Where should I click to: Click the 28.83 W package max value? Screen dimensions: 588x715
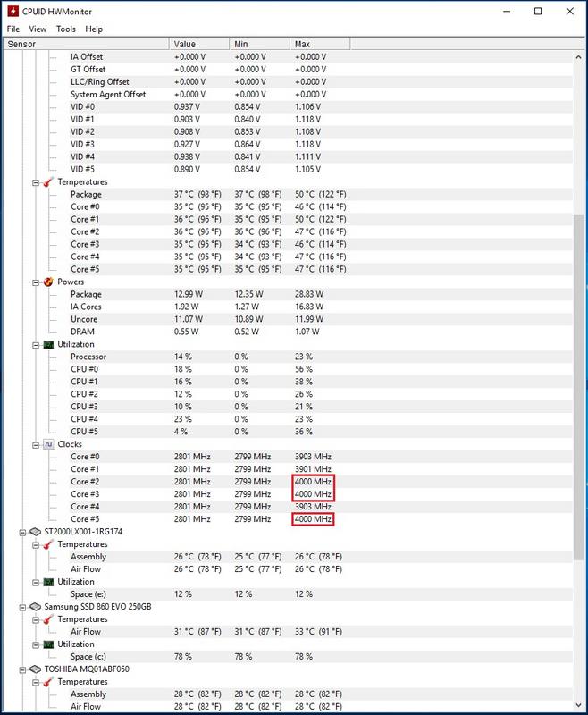click(309, 294)
